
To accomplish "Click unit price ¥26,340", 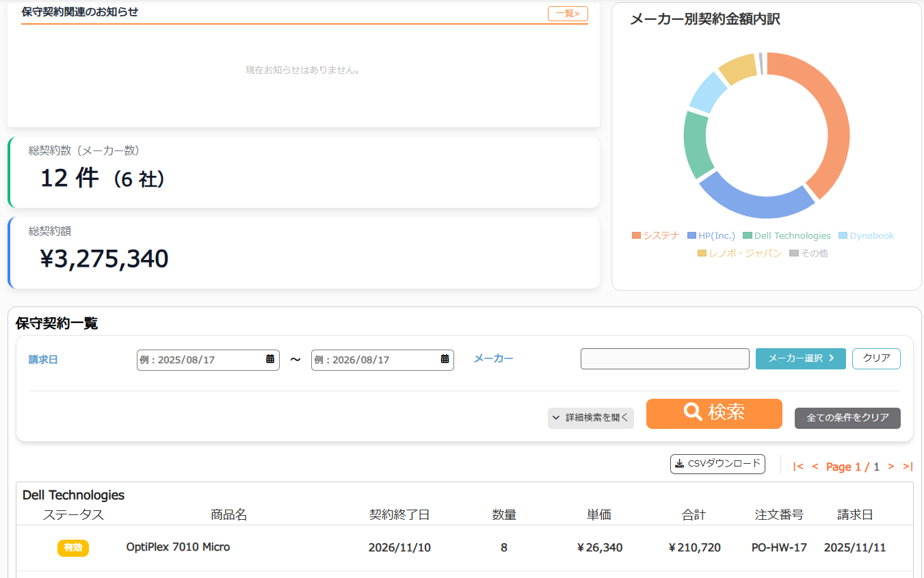I will 600,548.
